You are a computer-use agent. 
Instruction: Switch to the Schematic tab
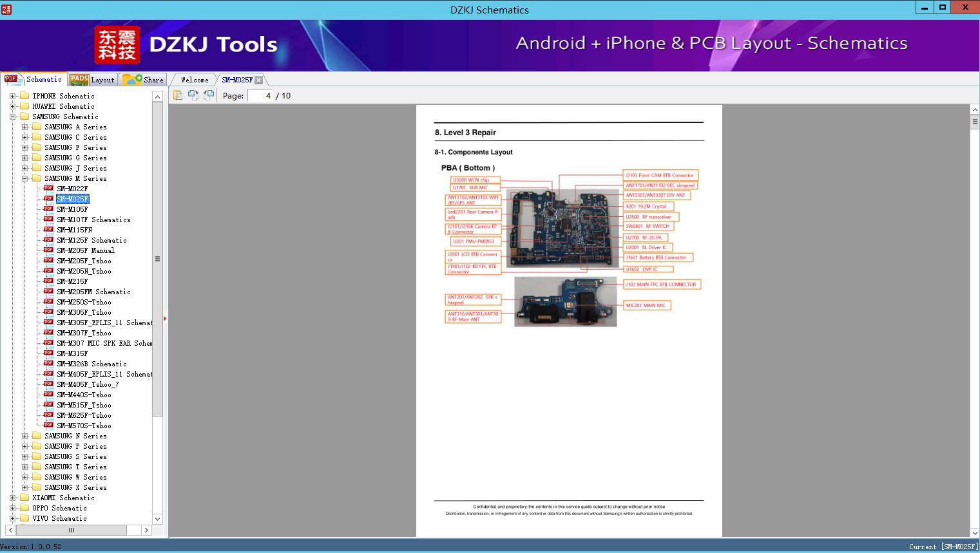pyautogui.click(x=34, y=79)
